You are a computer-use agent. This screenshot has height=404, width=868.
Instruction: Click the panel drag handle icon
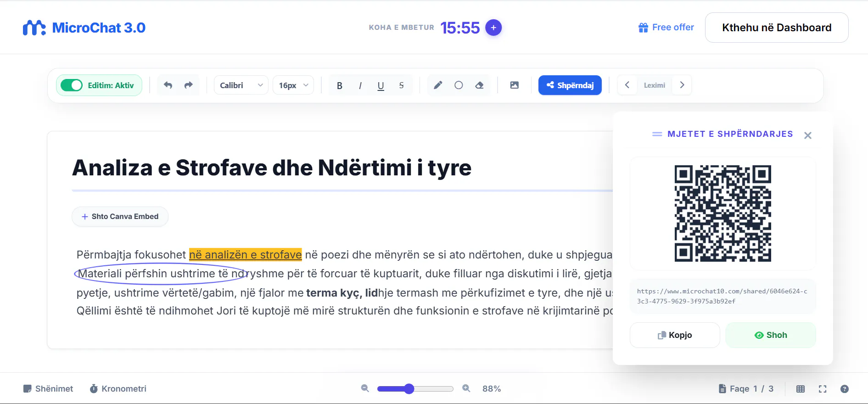coord(657,134)
